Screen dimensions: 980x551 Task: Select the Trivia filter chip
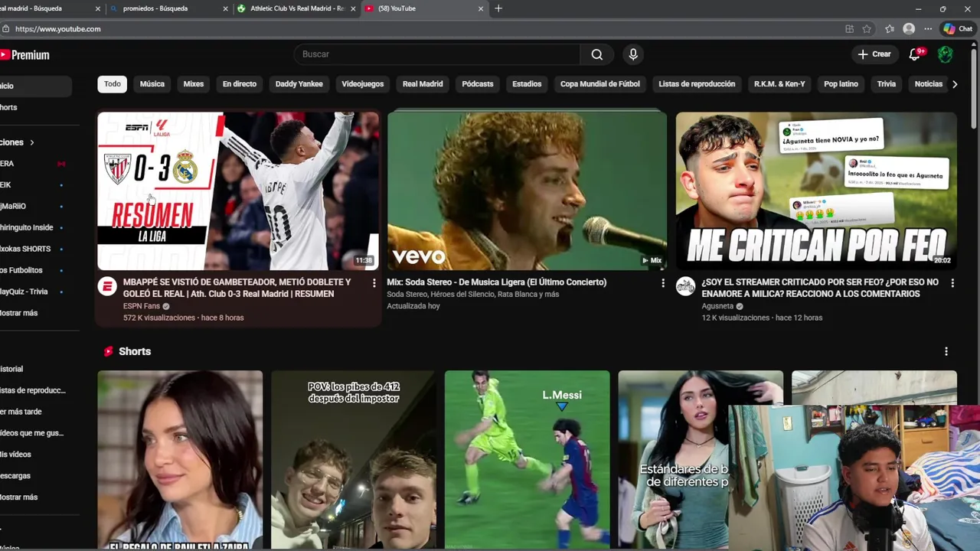click(887, 84)
